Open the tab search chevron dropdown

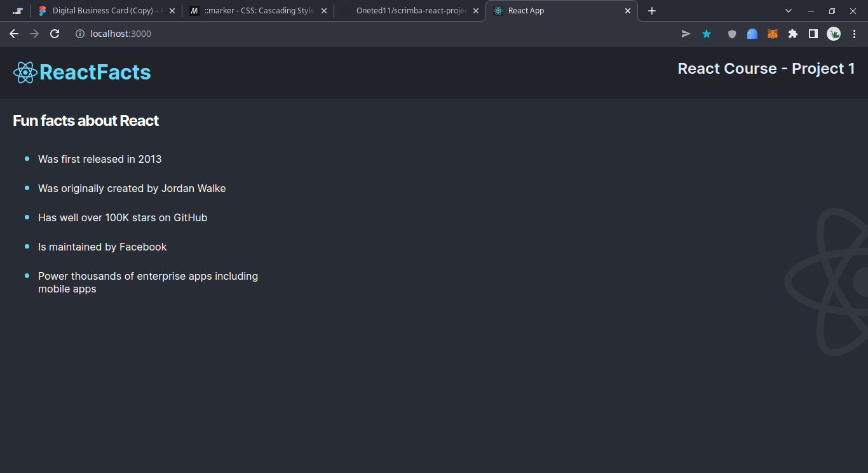coord(788,11)
